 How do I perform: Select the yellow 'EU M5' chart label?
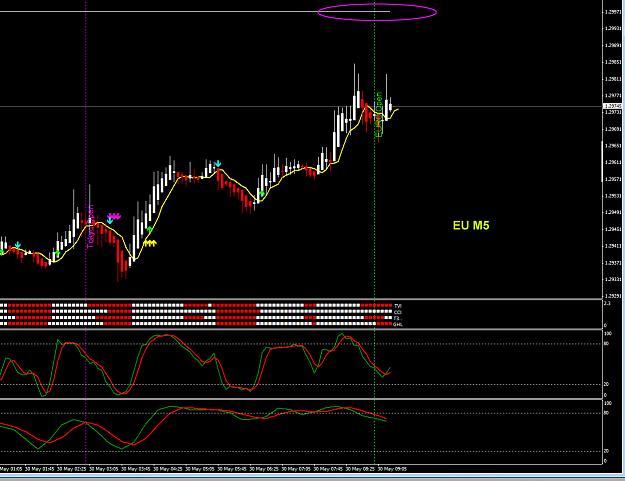coord(471,226)
